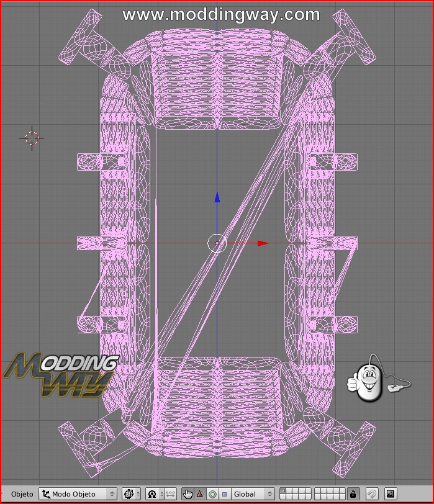Click the lock camera to layers icon
The width and height of the screenshot is (434, 504).
click(x=353, y=494)
